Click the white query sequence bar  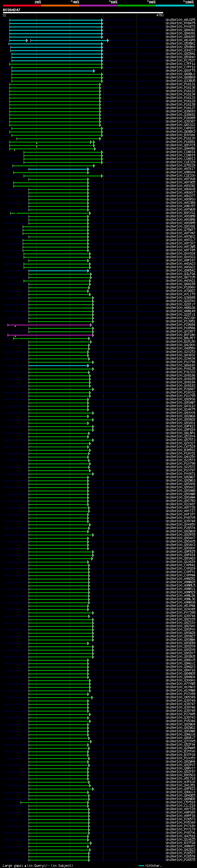(x=83, y=13)
